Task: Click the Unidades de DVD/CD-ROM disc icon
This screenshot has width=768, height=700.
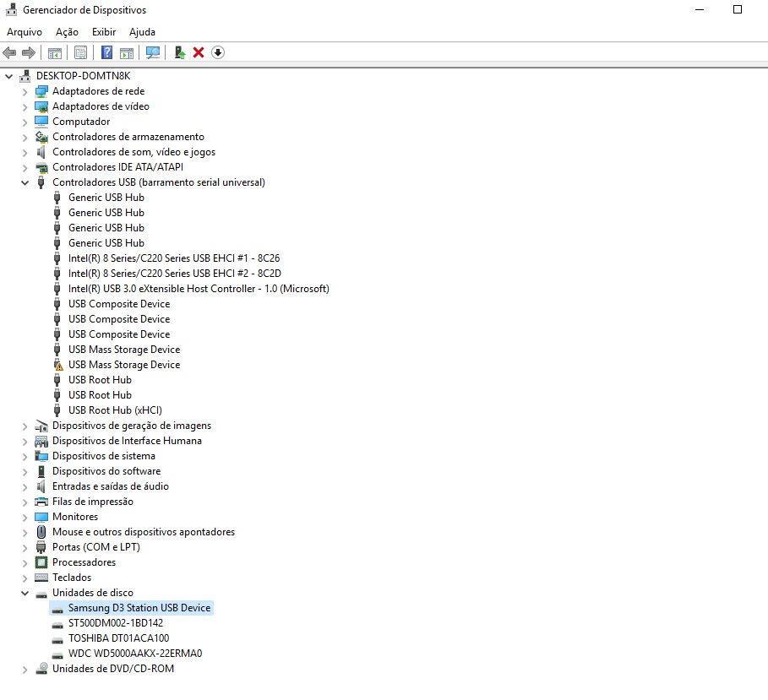Action: (x=41, y=669)
